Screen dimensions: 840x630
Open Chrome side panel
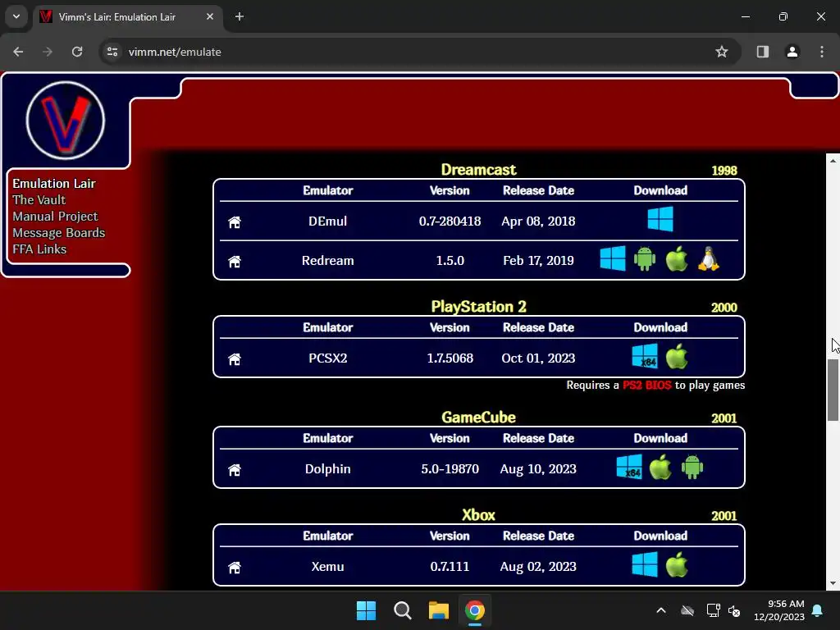click(762, 52)
